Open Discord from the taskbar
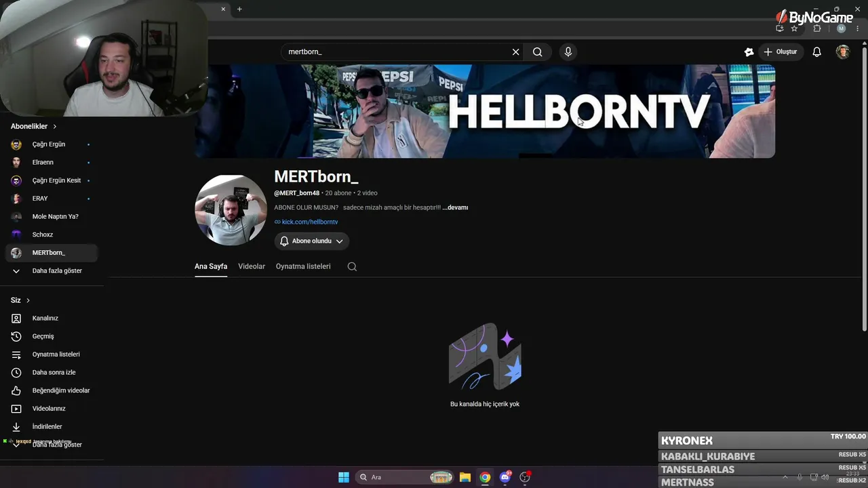The width and height of the screenshot is (868, 488). point(505,477)
